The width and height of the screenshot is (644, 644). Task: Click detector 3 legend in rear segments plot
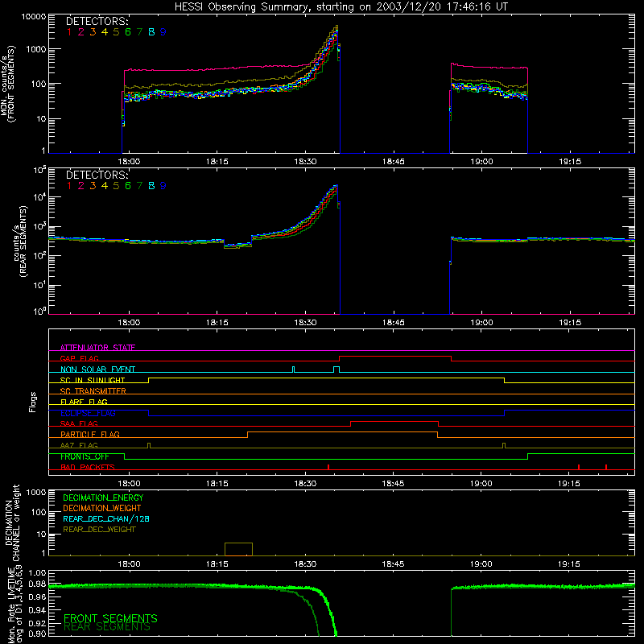(x=93, y=186)
